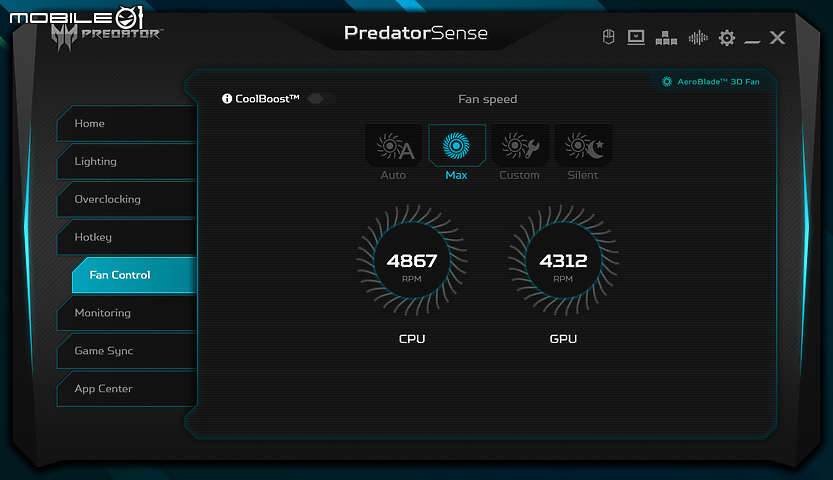Viewport: 833px width, 480px height.
Task: Click the audio waveform icon in header
Action: pos(698,38)
